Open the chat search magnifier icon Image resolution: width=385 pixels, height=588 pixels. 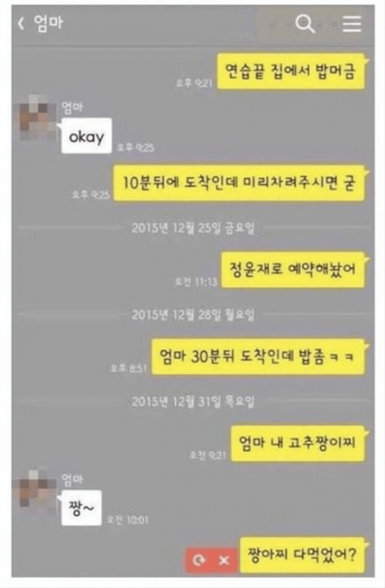click(305, 24)
